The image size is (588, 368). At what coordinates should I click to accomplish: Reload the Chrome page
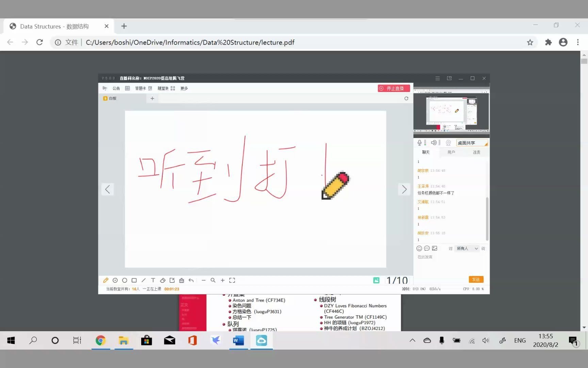pos(39,42)
